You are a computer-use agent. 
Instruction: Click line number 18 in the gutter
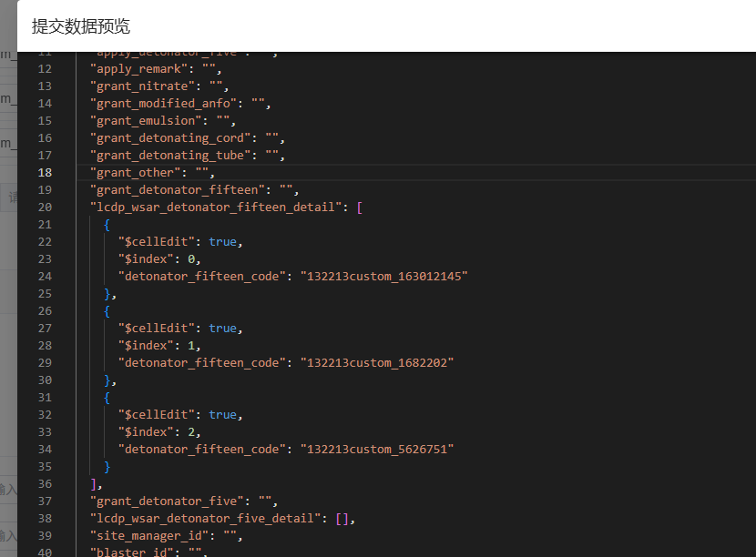tap(45, 173)
